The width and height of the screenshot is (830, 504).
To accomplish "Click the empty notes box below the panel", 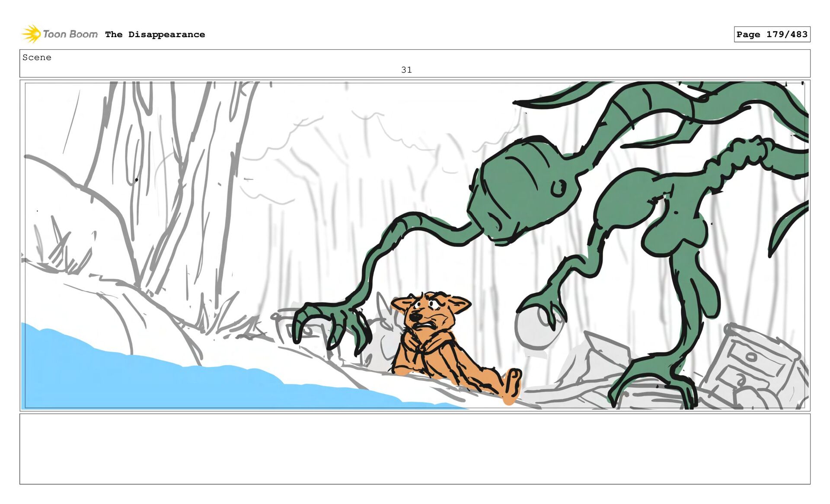I will click(415, 449).
